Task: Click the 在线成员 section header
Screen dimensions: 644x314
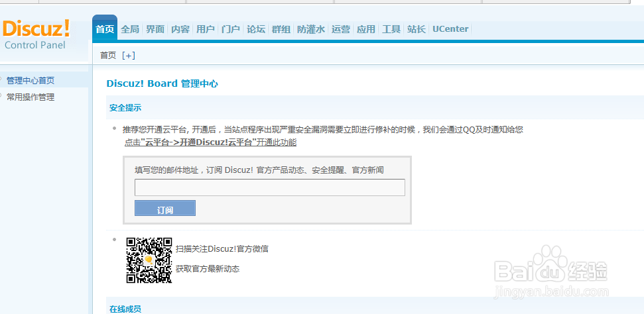Action: click(125, 309)
